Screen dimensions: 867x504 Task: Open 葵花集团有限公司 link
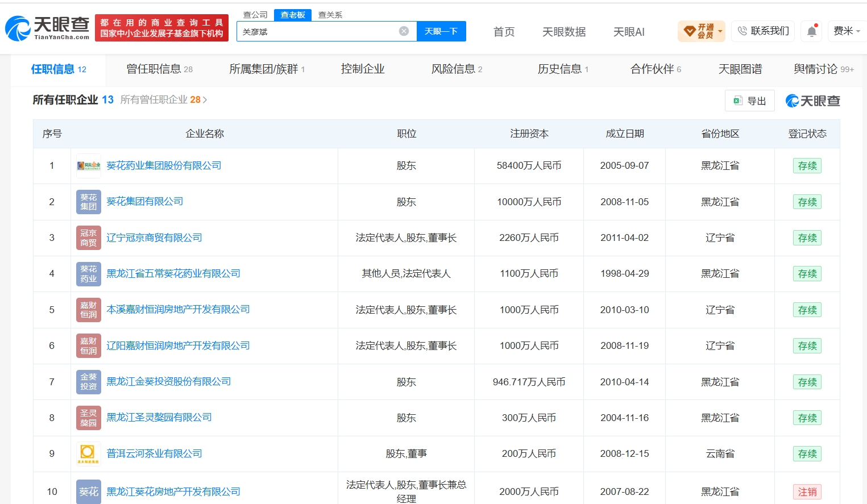point(145,201)
